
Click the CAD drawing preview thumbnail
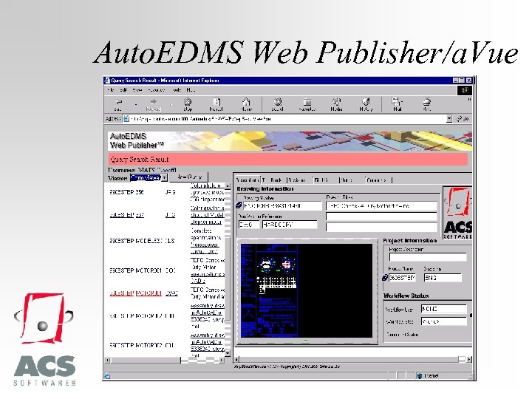(307, 290)
